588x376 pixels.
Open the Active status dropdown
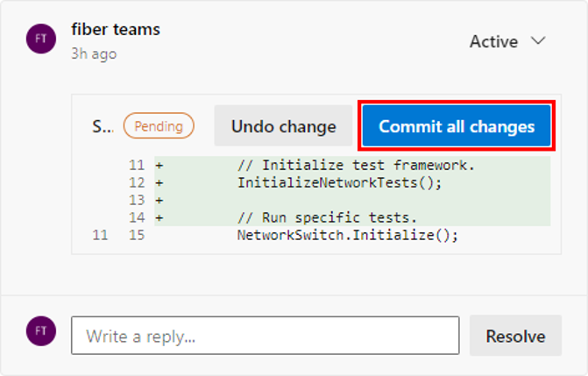[507, 41]
